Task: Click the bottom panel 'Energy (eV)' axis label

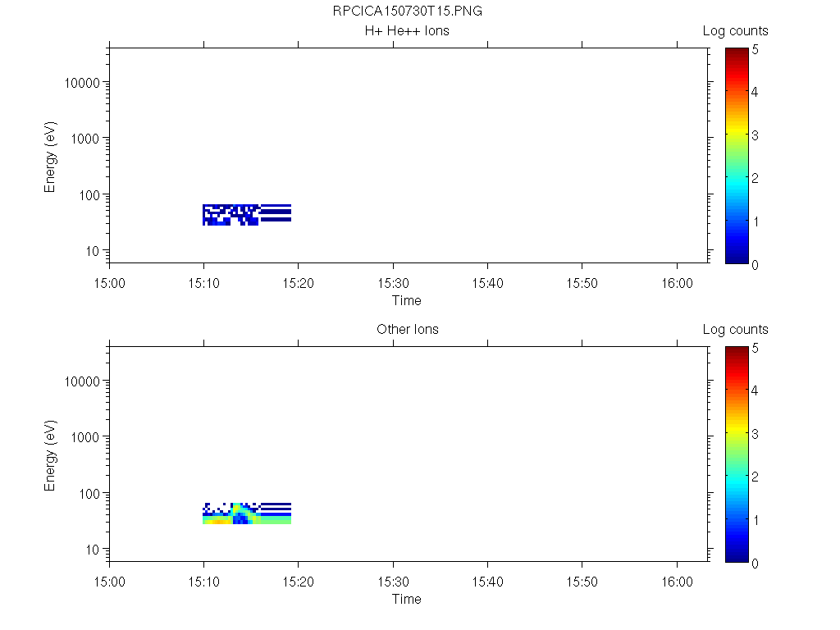Action: [50, 455]
